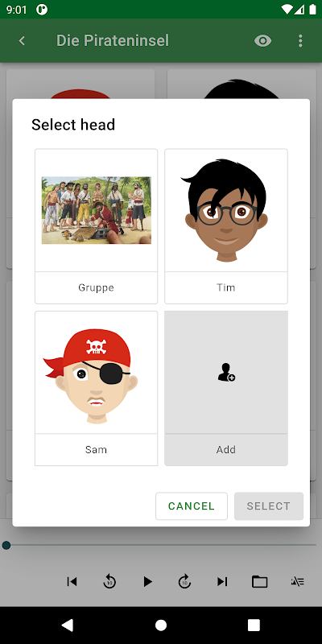Viewport: 322px width, 644px height.
Task: Open the three-dot overflow menu
Action: [300, 41]
